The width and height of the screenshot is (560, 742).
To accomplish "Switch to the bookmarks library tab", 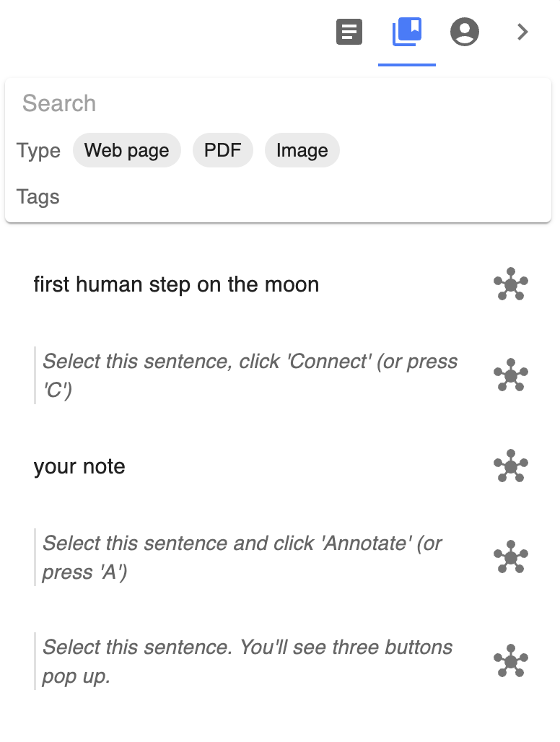I will [407, 32].
